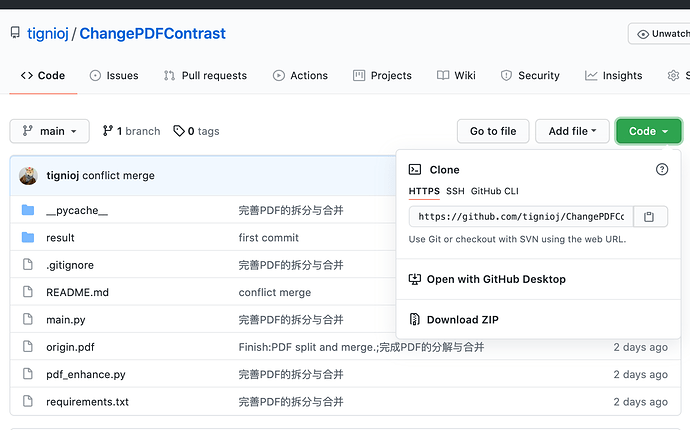Click the origin.pdf file icon

pyautogui.click(x=28, y=346)
